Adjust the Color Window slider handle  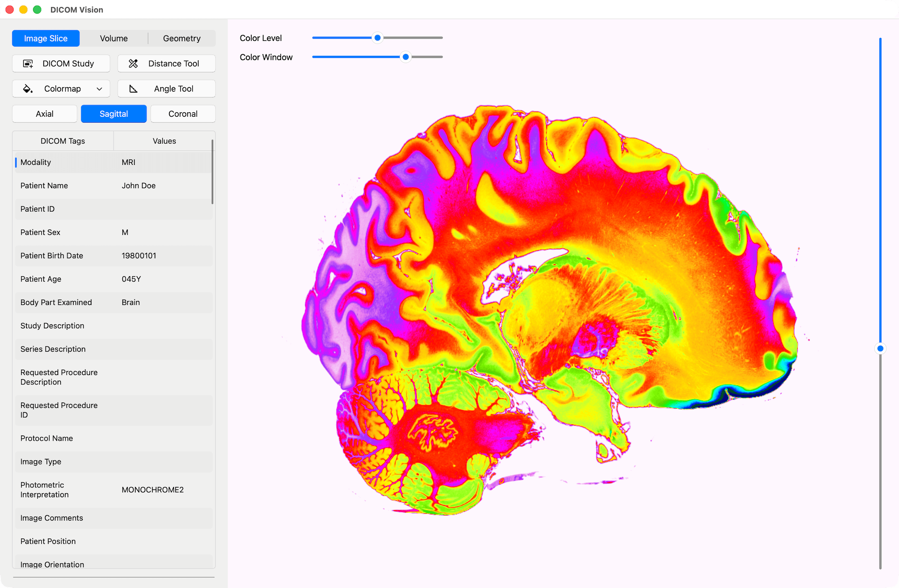[x=405, y=57]
